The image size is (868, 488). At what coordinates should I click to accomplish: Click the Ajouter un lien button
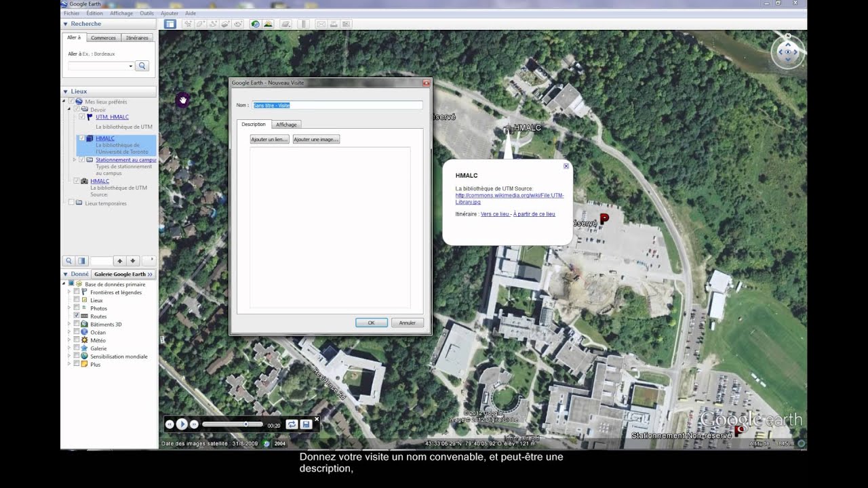click(269, 139)
